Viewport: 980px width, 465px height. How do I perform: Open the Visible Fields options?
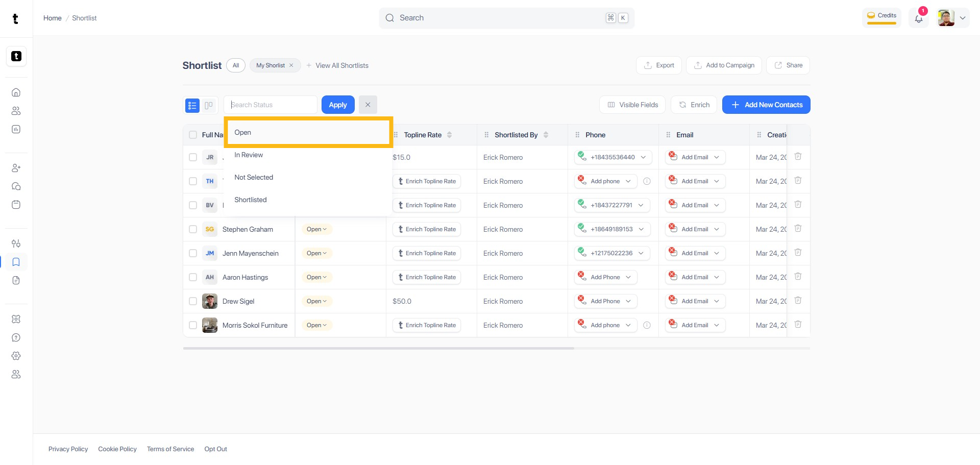tap(632, 105)
